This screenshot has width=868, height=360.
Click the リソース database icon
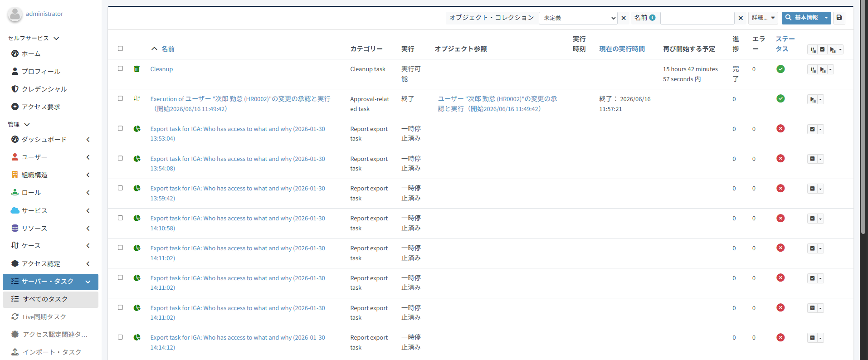[x=15, y=228]
